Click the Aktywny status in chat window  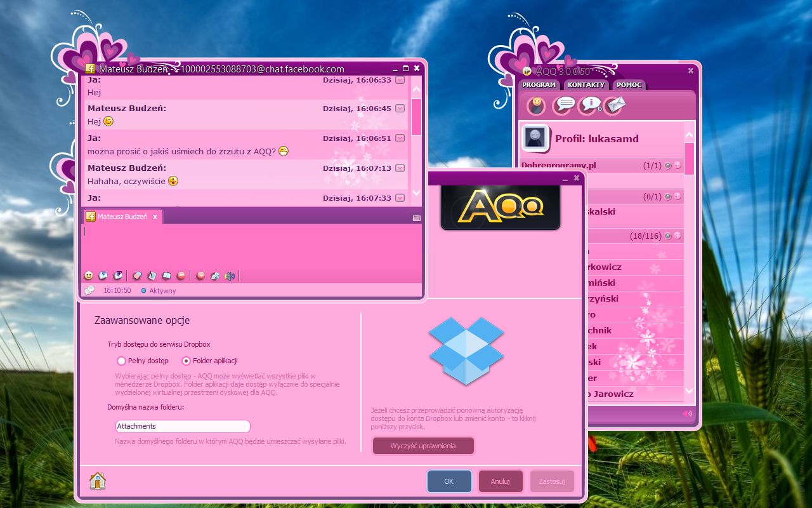point(159,291)
